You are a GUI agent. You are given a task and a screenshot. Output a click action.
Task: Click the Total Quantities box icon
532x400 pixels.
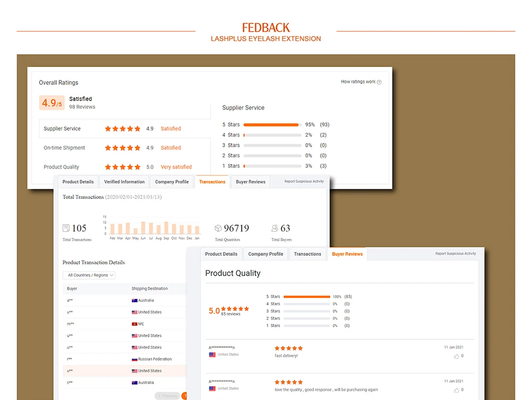pos(218,228)
